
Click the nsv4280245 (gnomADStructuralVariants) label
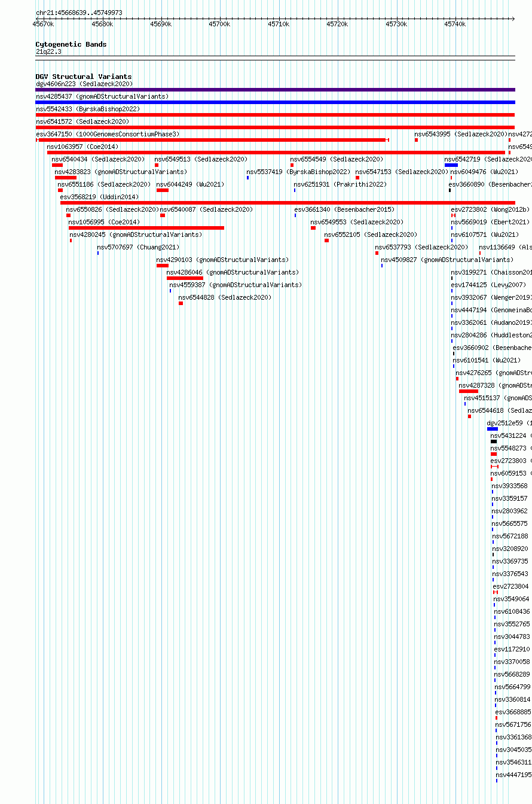click(136, 234)
